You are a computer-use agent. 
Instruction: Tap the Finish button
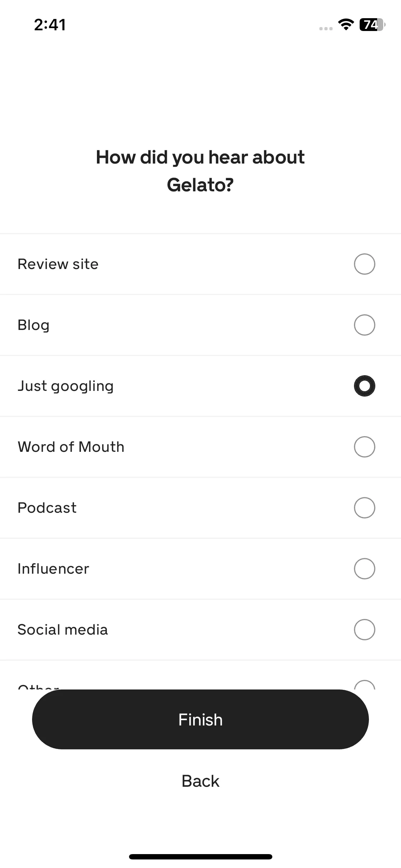pyautogui.click(x=200, y=719)
